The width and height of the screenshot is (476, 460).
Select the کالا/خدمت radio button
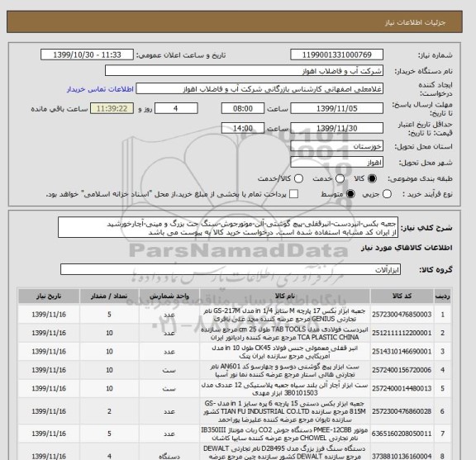298,178
